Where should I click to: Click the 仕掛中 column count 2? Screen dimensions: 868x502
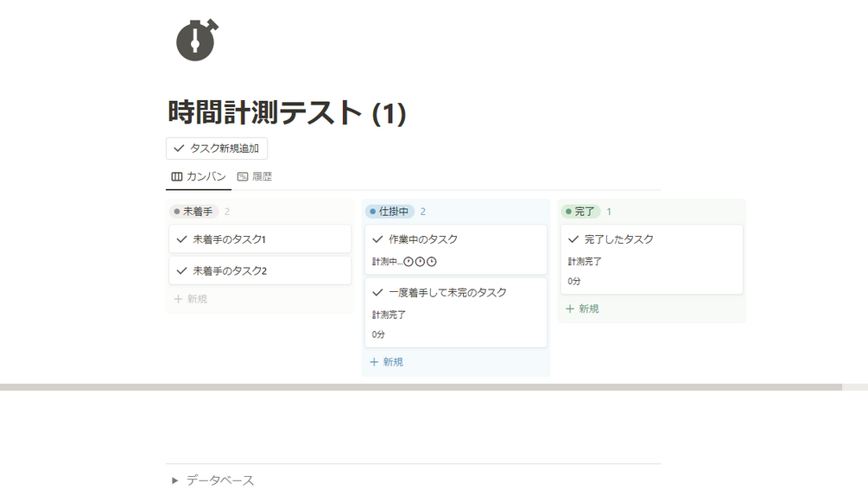(x=423, y=212)
